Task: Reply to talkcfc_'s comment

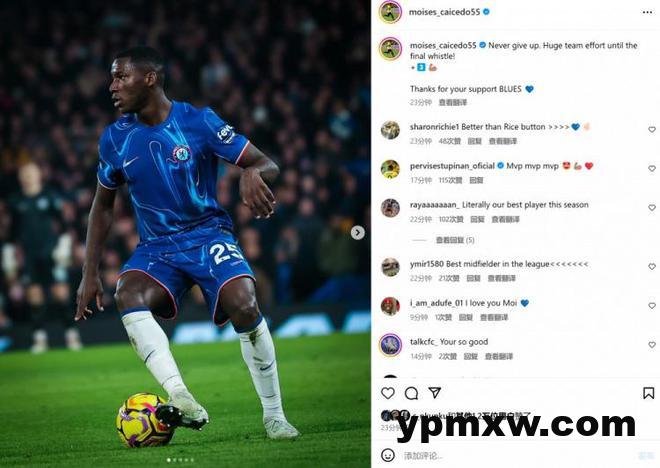Action: 471,356
